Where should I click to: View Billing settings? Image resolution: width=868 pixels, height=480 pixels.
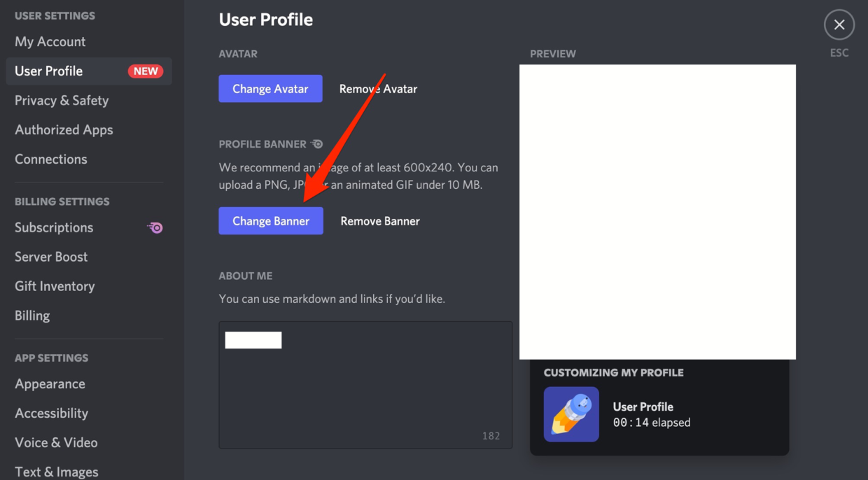click(32, 316)
